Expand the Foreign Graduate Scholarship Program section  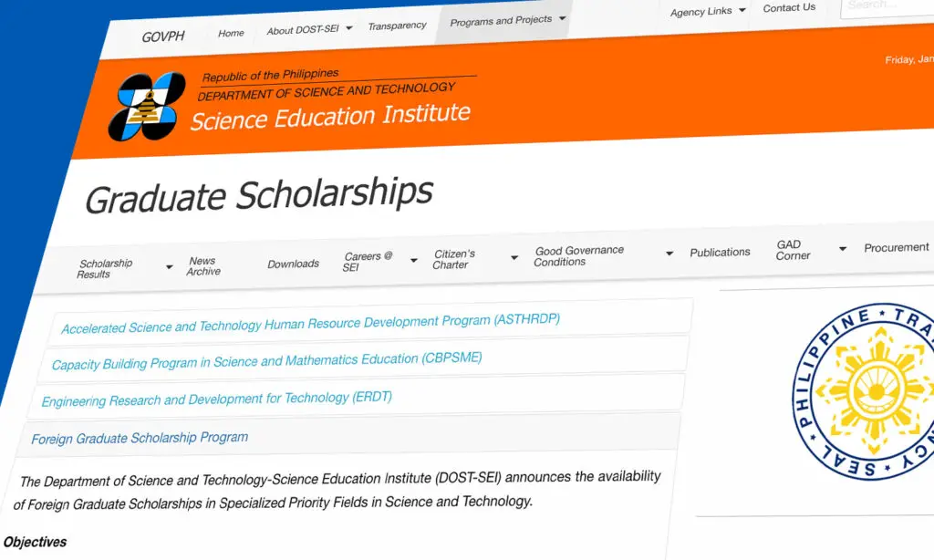coord(139,437)
